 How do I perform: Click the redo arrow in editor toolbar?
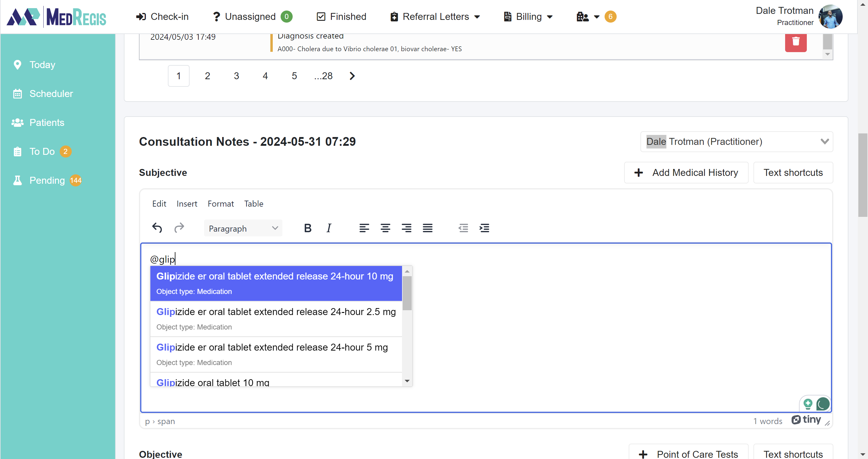tap(179, 228)
